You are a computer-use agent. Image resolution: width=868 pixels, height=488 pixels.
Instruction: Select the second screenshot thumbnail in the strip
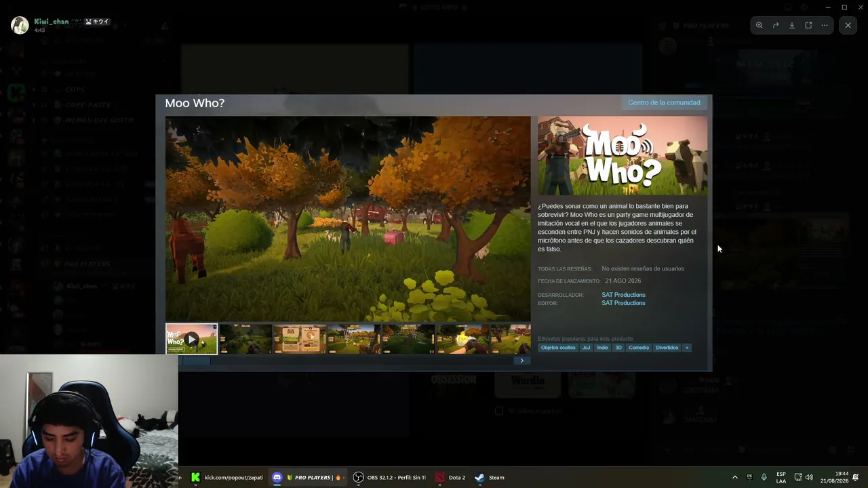click(245, 339)
